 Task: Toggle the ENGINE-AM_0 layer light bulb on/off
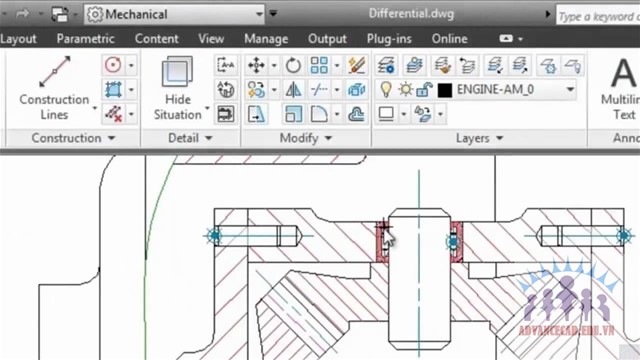pyautogui.click(x=386, y=89)
